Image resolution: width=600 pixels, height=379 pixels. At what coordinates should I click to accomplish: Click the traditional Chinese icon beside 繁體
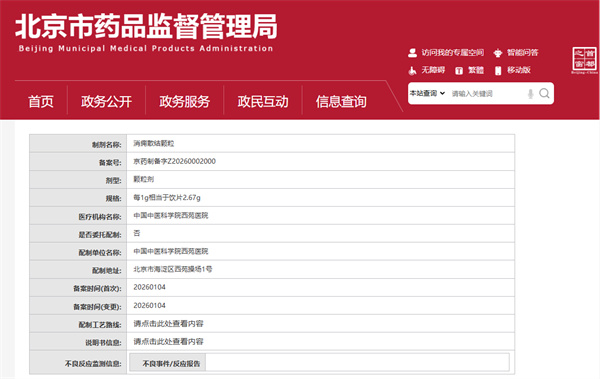[x=459, y=70]
